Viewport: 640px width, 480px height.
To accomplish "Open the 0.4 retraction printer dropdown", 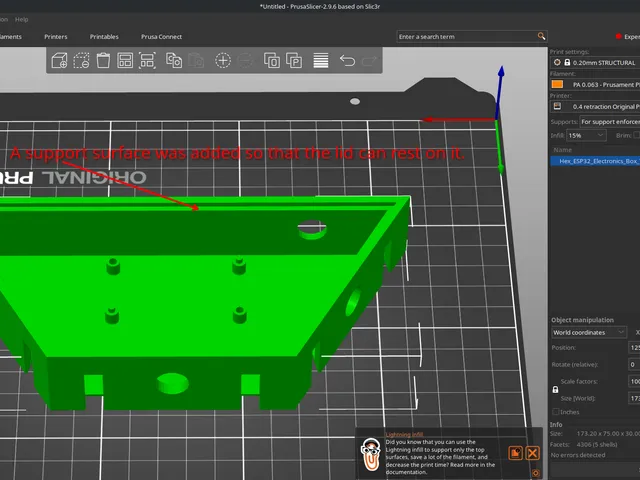I will pos(595,107).
